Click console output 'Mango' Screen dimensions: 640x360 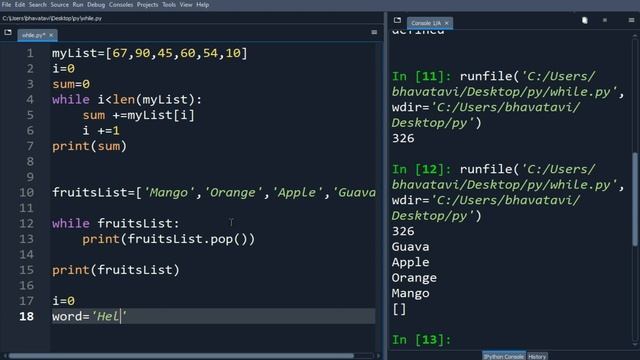tap(410, 293)
